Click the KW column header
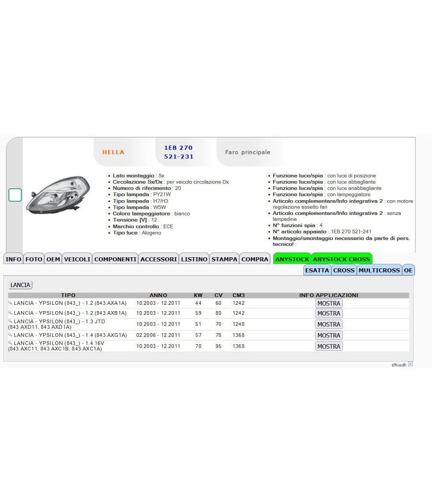This screenshot has width=432, height=504. [198, 295]
